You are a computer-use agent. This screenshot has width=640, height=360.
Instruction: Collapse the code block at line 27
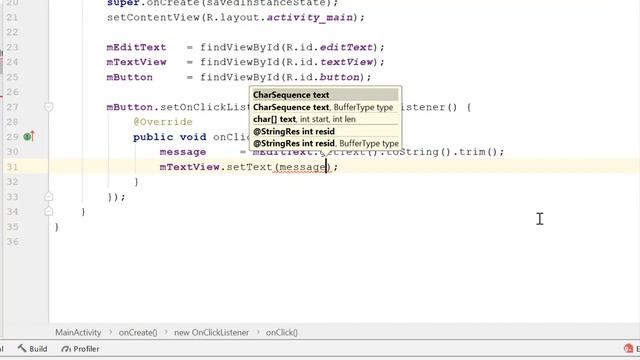click(49, 107)
